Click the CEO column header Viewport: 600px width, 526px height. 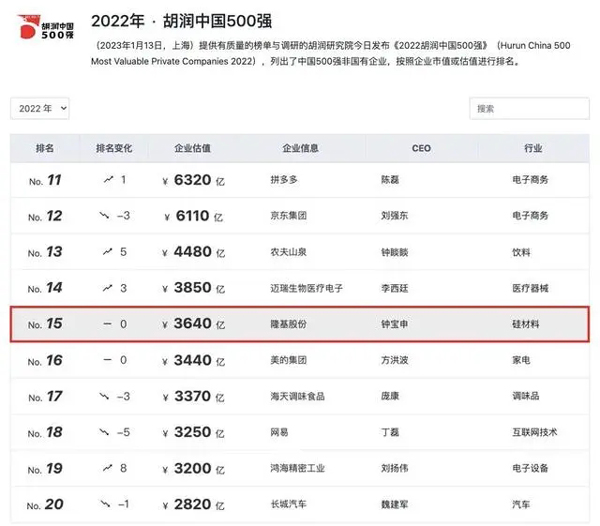pos(421,148)
